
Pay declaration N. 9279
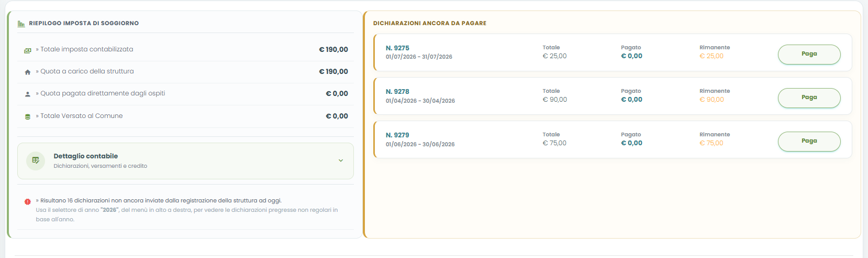809,141
